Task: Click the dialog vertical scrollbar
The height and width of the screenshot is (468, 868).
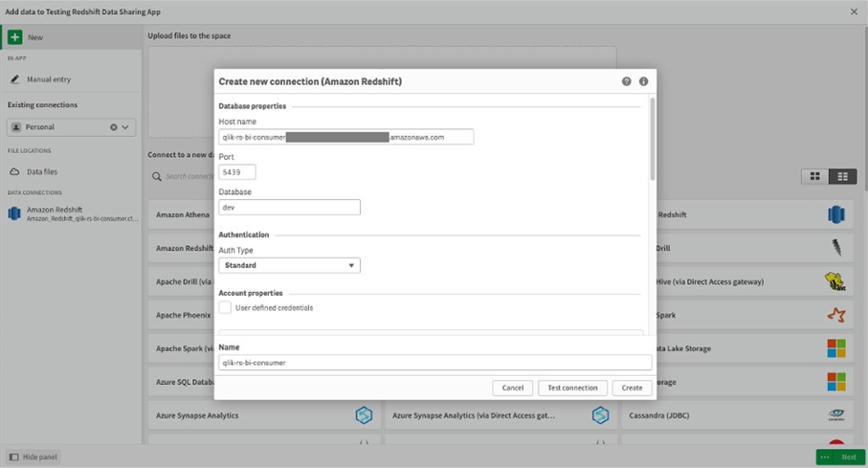Action: tap(652, 139)
